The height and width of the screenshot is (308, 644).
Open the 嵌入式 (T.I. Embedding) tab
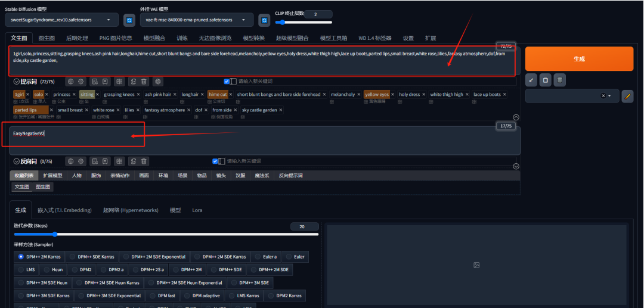pos(64,210)
